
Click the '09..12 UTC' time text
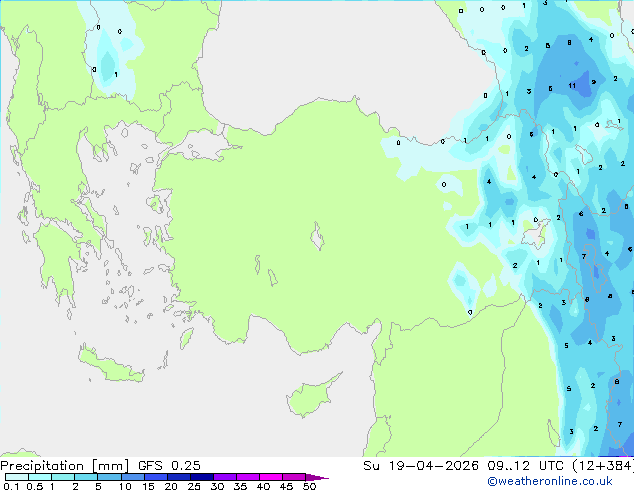(x=525, y=466)
